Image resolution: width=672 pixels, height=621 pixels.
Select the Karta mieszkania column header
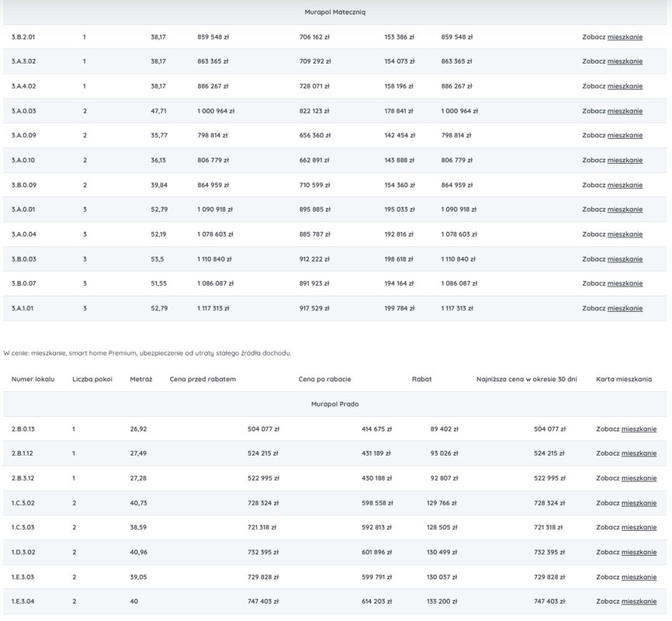coord(624,379)
